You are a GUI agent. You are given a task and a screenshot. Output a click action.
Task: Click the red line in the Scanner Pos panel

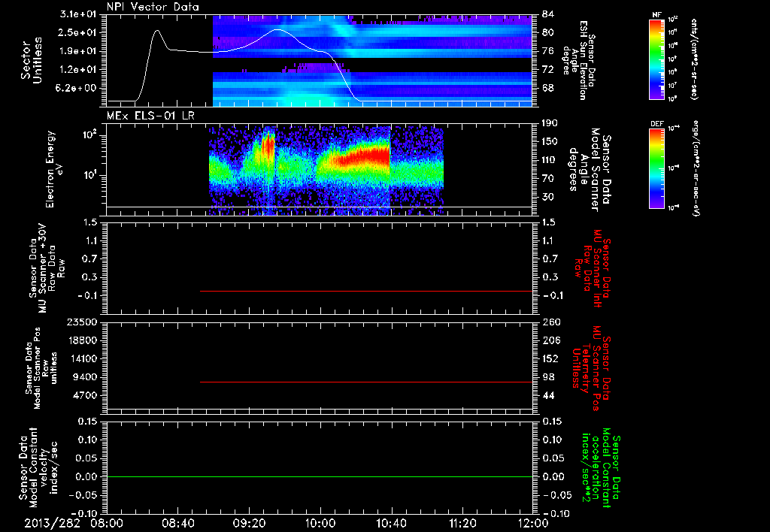pos(366,382)
